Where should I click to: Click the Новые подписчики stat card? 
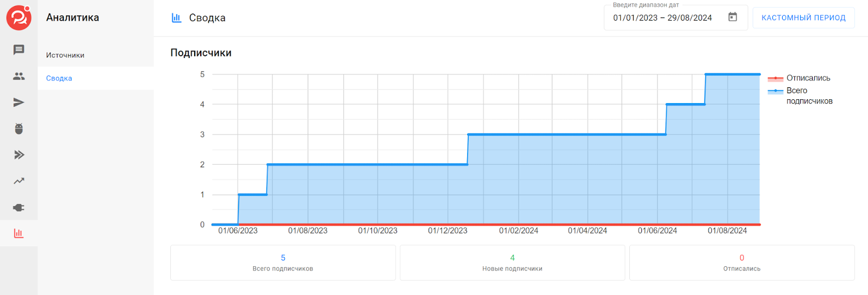click(x=512, y=263)
